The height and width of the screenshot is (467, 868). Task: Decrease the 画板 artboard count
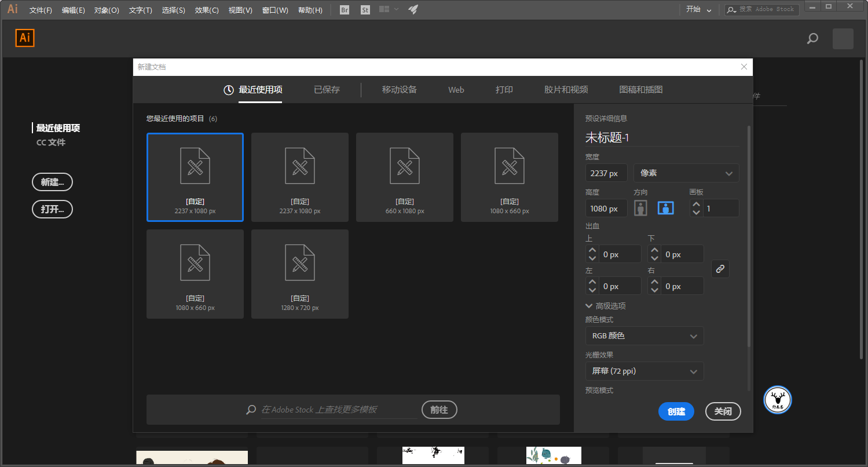696,213
